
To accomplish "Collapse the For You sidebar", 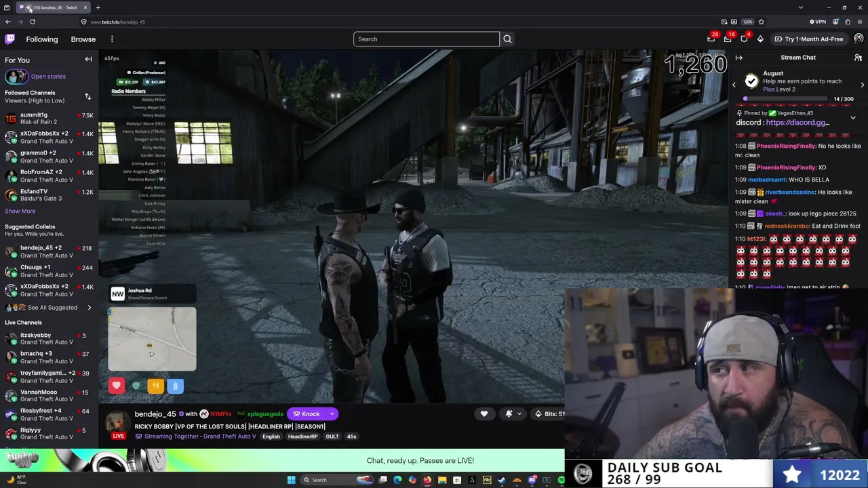I will [88, 60].
